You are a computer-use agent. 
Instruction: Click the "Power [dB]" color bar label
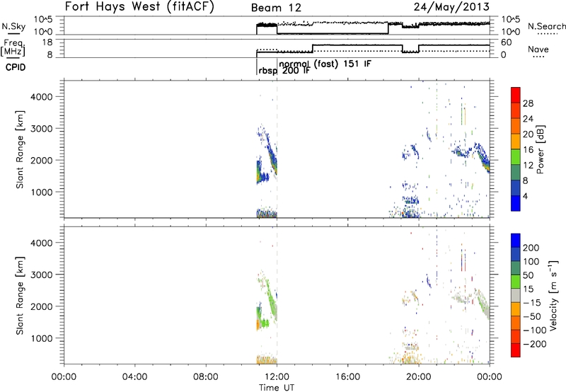(x=541, y=149)
